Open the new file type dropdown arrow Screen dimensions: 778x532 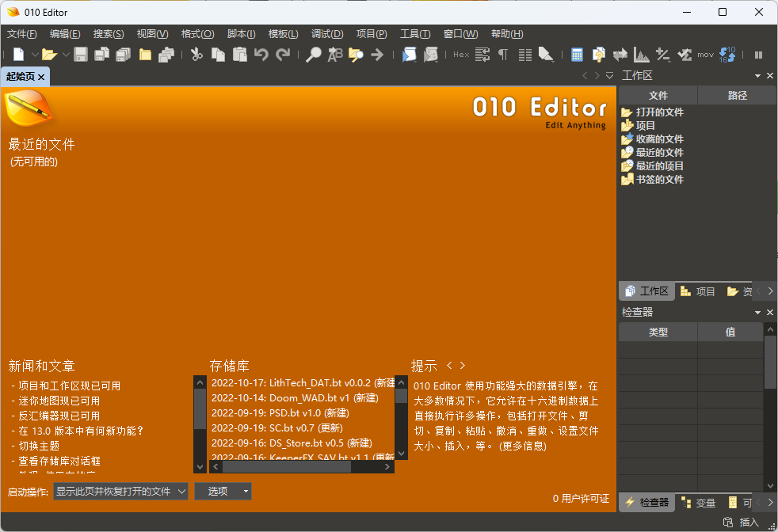[35, 55]
